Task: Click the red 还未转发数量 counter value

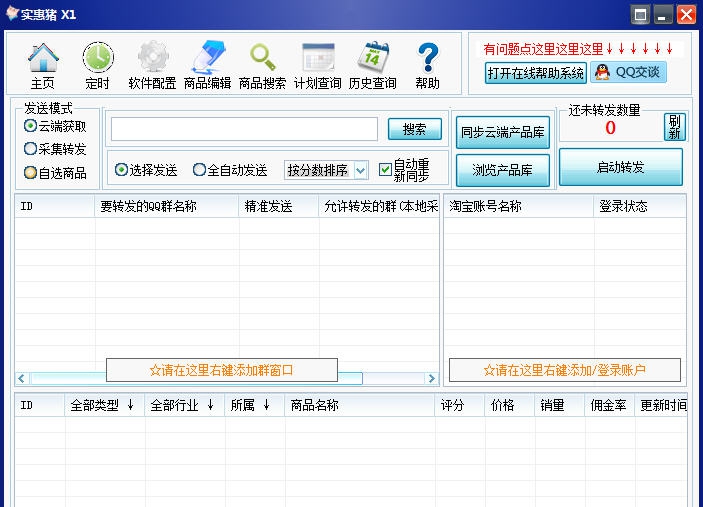Action: coord(610,128)
